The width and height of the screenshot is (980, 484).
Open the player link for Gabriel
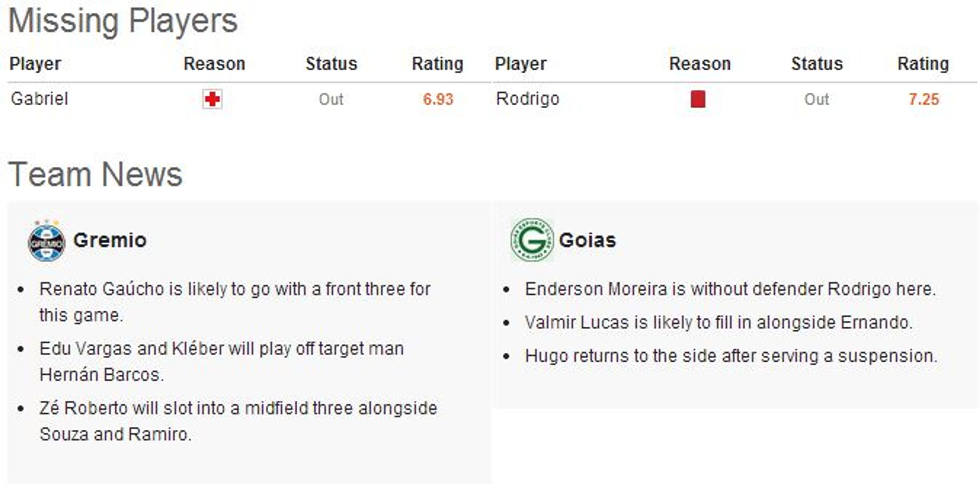click(40, 99)
